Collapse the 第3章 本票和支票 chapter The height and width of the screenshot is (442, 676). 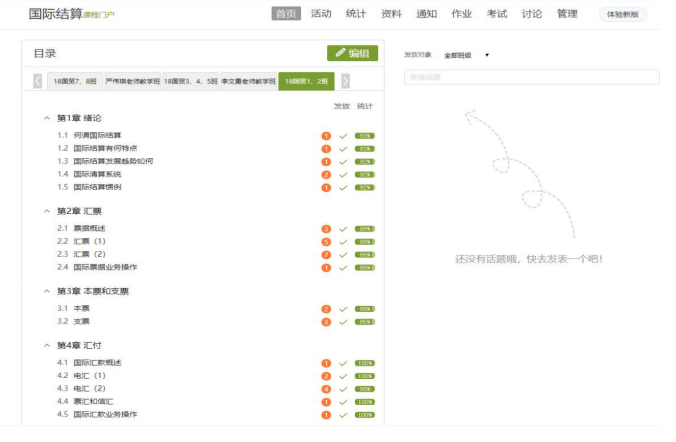pos(46,292)
